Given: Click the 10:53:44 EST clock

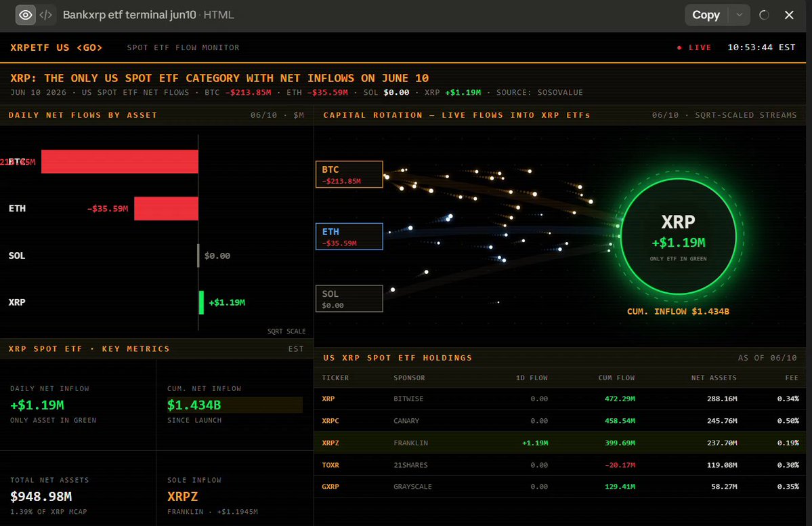Looking at the screenshot, I should [x=761, y=47].
